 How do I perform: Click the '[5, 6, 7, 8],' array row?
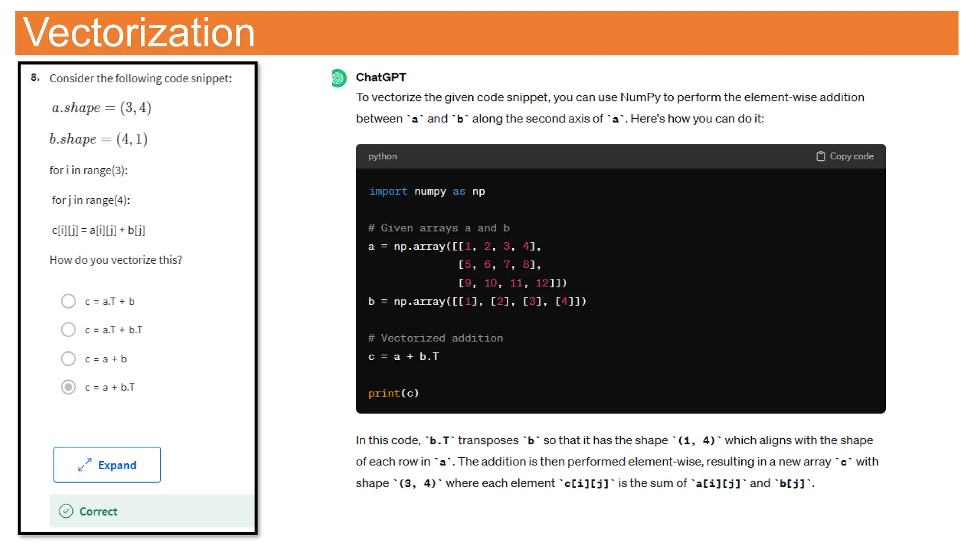tap(500, 264)
